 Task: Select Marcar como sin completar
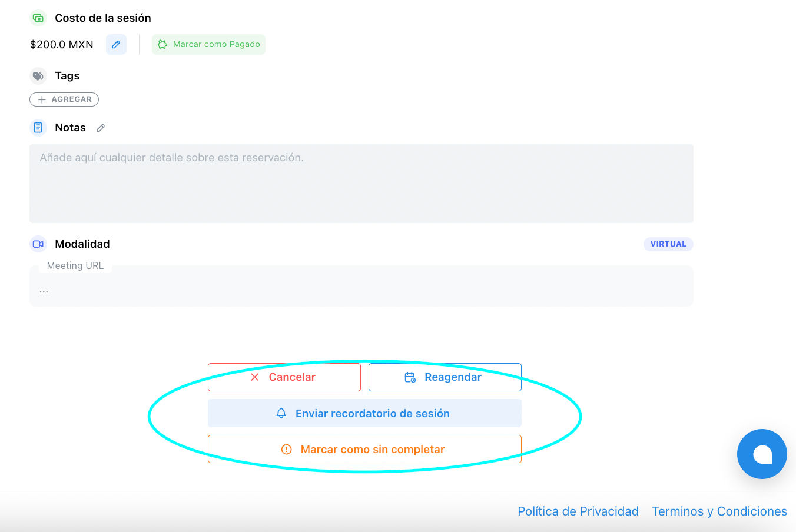364,450
